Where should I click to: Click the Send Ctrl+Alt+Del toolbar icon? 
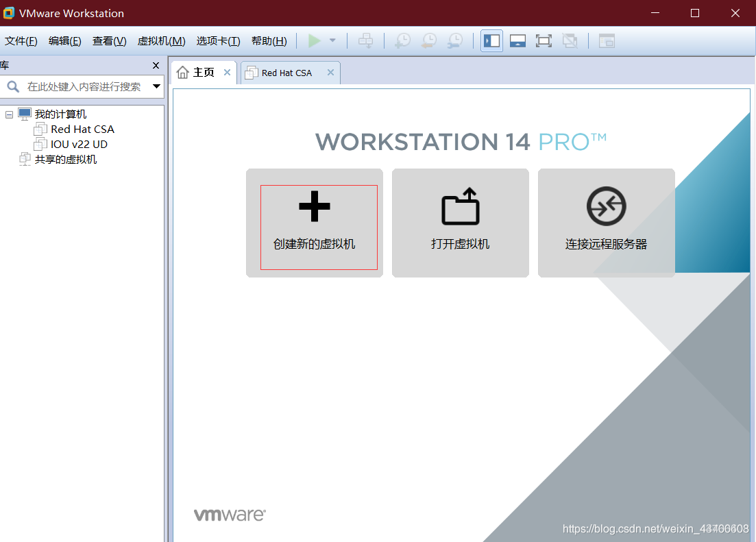[366, 41]
